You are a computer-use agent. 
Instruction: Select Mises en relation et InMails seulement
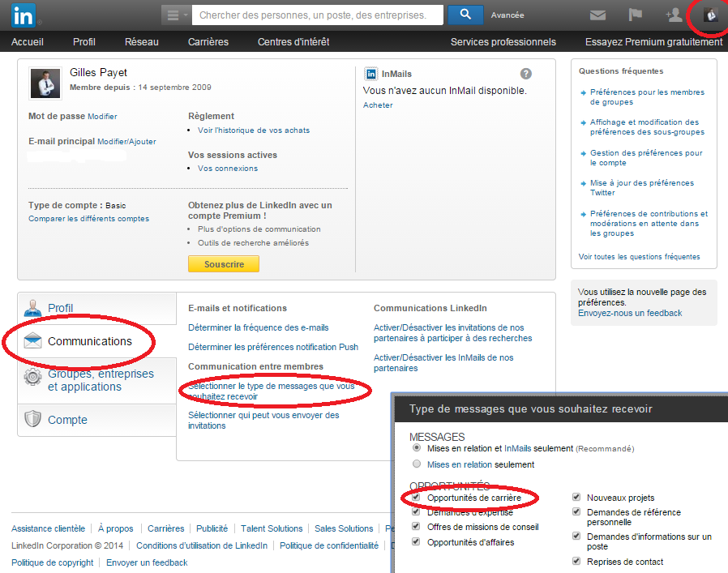(x=417, y=448)
